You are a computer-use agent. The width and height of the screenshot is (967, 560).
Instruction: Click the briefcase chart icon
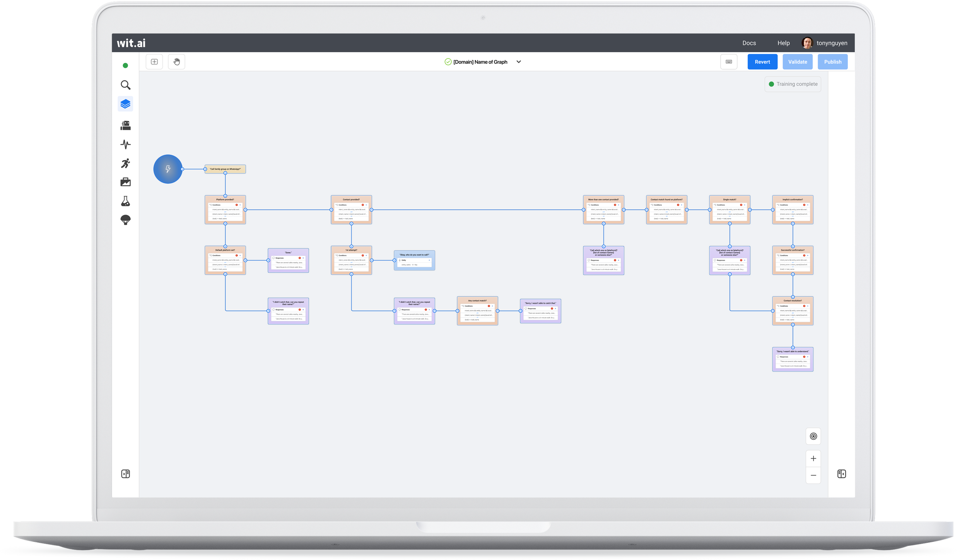point(125,182)
